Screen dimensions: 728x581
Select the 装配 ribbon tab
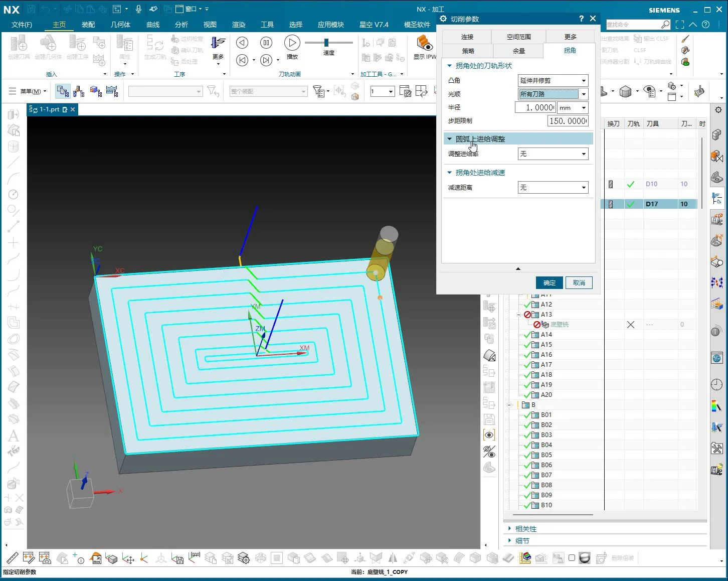click(88, 24)
